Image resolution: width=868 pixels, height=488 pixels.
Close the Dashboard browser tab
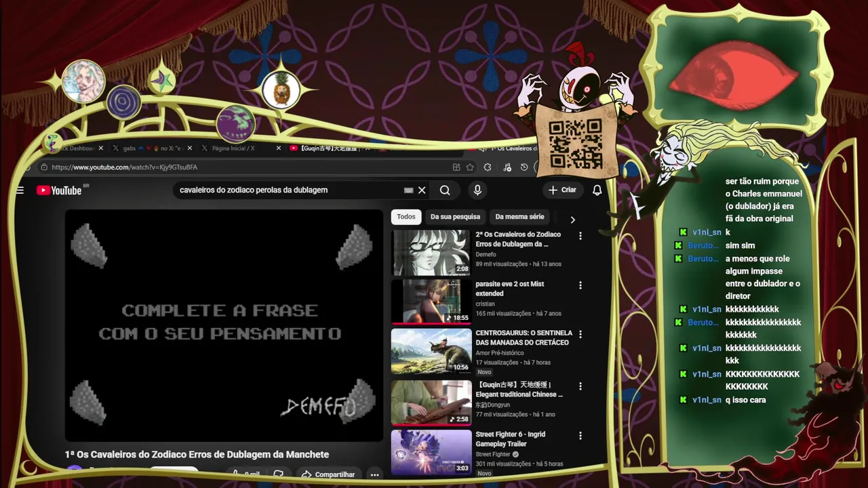(101, 148)
